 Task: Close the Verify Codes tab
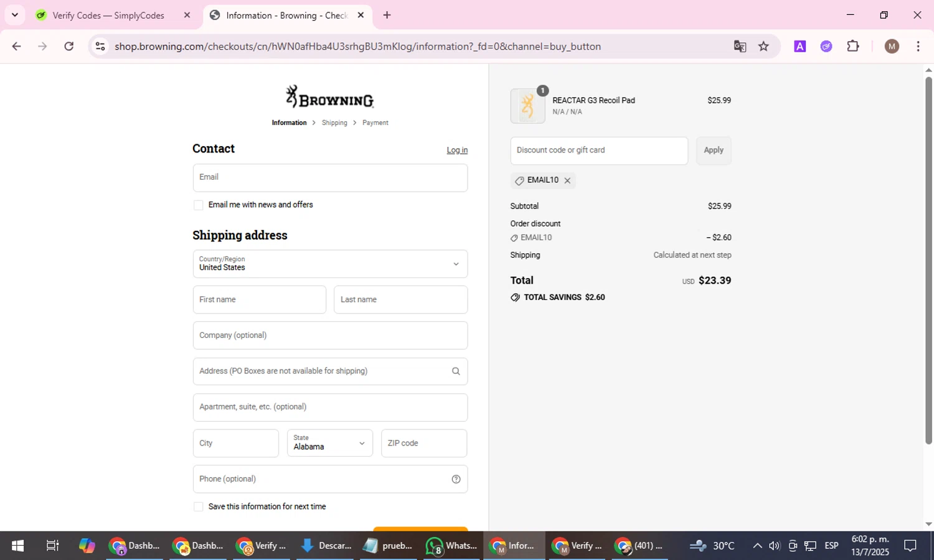click(x=186, y=15)
